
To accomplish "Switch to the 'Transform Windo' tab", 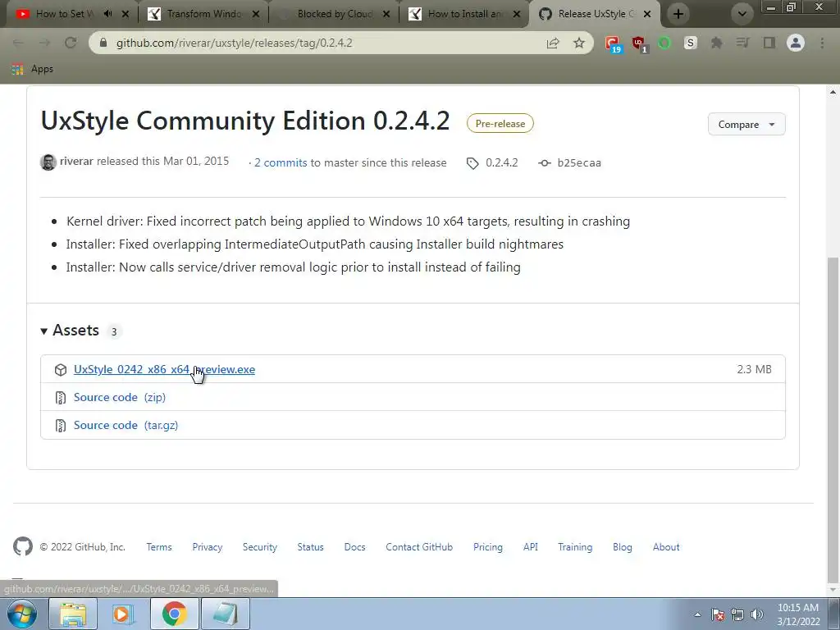I will (204, 14).
